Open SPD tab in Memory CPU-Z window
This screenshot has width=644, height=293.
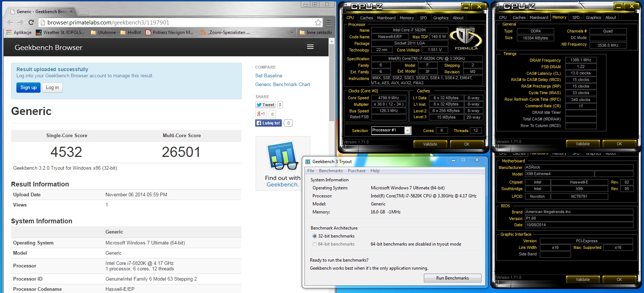[576, 18]
